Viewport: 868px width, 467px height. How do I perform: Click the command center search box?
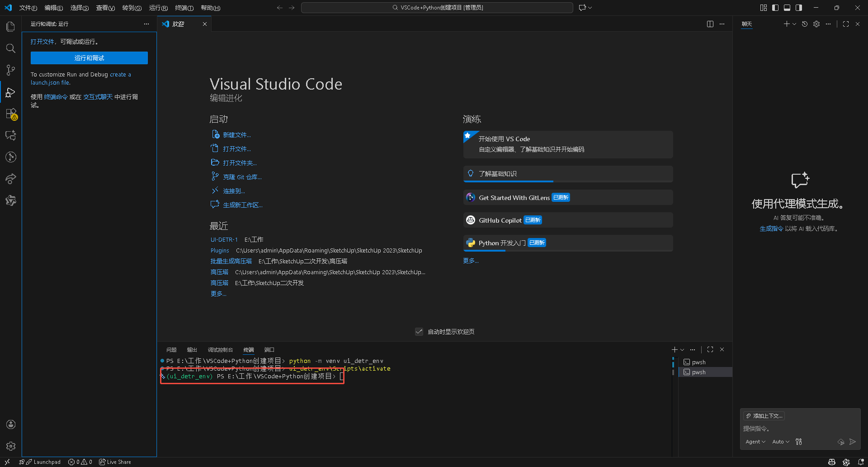[x=437, y=8]
